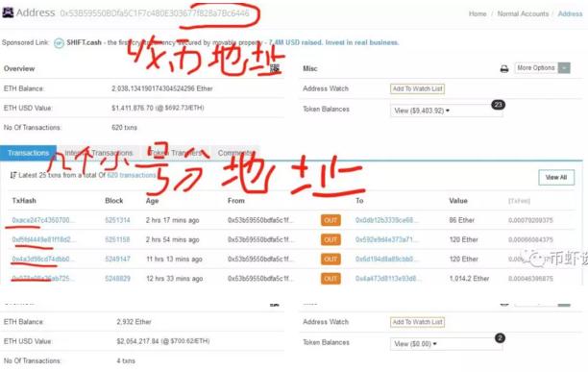Click upper Add To Watch List button
This screenshot has width=588, height=372.
click(x=417, y=88)
